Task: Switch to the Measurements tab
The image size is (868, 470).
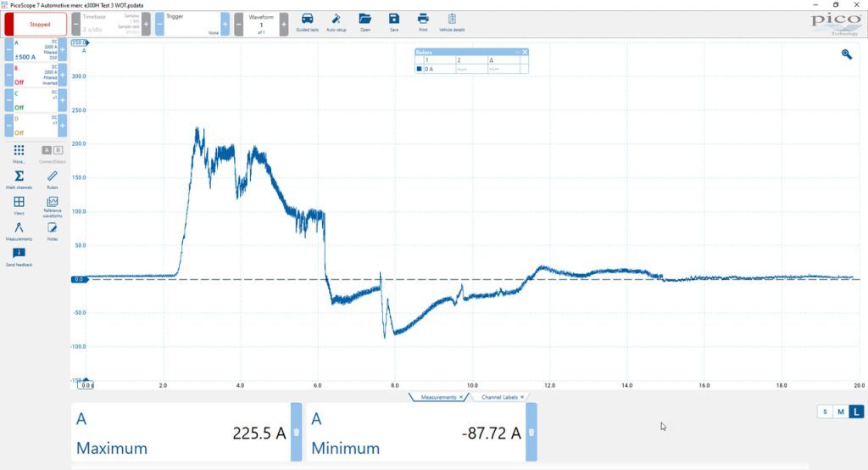Action: point(441,397)
